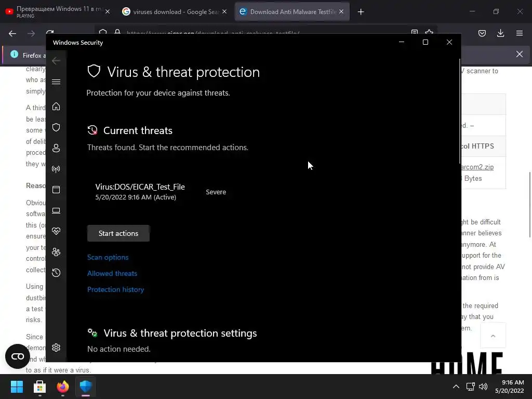
Task: Maximize the Windows Security window
Action: [x=425, y=42]
